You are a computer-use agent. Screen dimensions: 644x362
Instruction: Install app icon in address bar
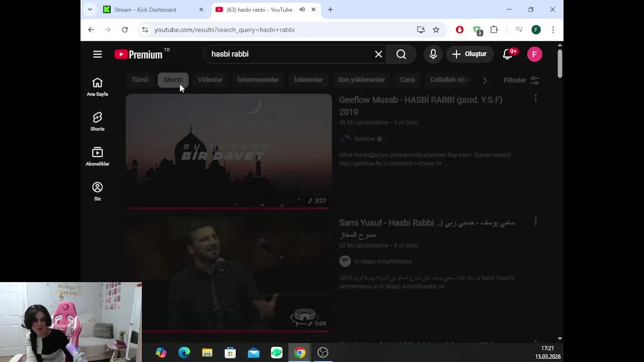pyautogui.click(x=421, y=30)
